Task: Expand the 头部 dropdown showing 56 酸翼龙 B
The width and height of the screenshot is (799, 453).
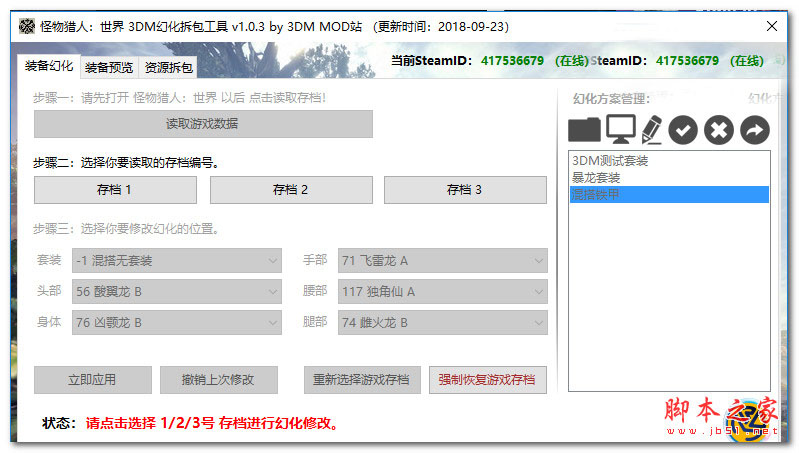Action: [x=176, y=291]
